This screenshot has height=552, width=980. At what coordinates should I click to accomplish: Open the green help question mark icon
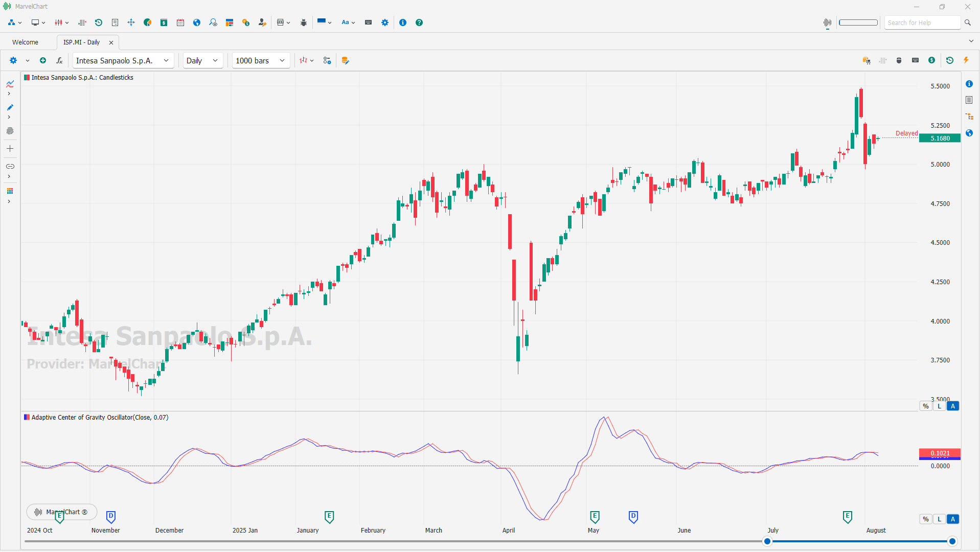click(x=419, y=22)
